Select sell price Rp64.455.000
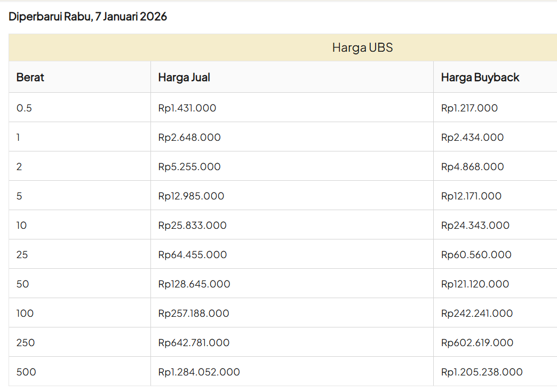The height and width of the screenshot is (392, 557). 193,255
